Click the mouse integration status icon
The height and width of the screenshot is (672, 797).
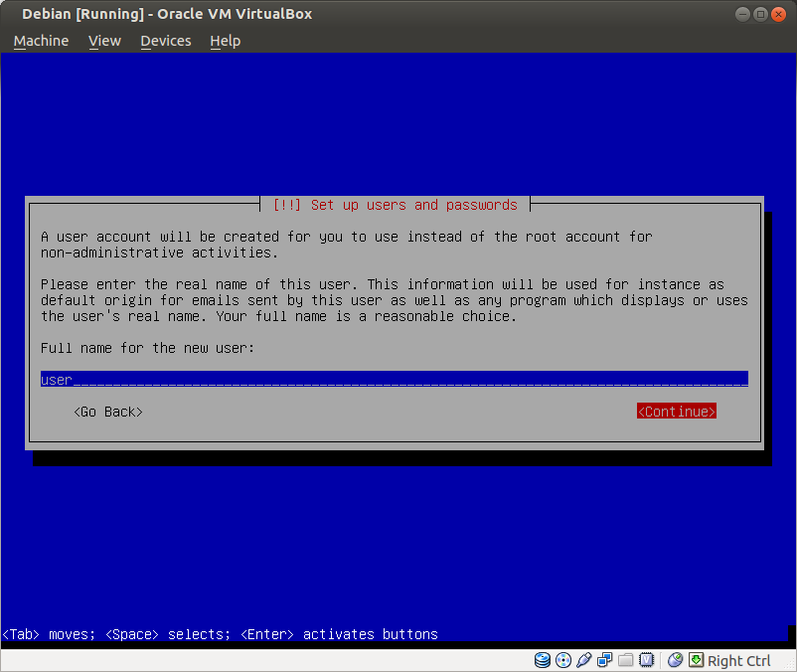(676, 660)
